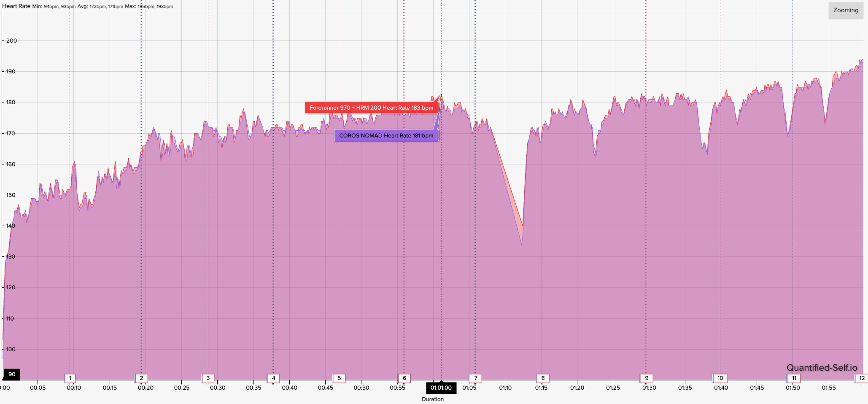Viewport: 868px width, 404px height.
Task: Select lap marker 8 near 01:15
Action: point(543,379)
